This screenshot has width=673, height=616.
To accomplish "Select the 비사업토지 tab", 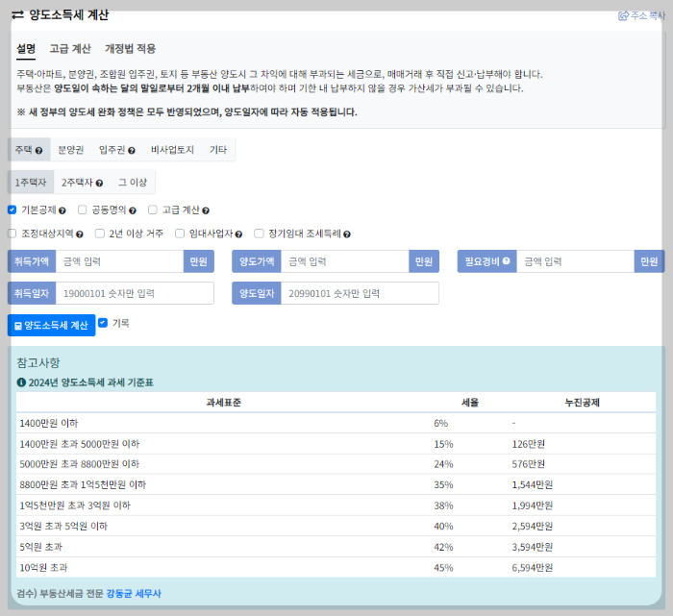I will (x=172, y=150).
